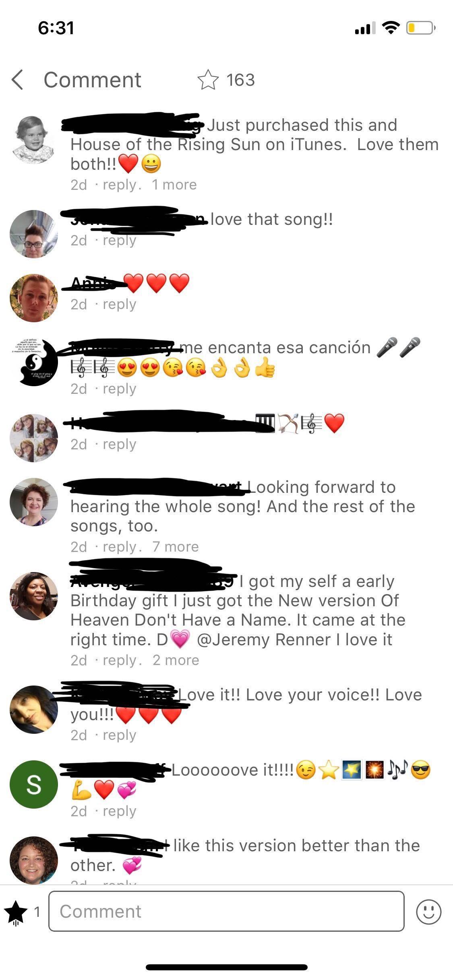Tap the star outline icon next to 163
The height and width of the screenshot is (980, 453).
coord(208,80)
